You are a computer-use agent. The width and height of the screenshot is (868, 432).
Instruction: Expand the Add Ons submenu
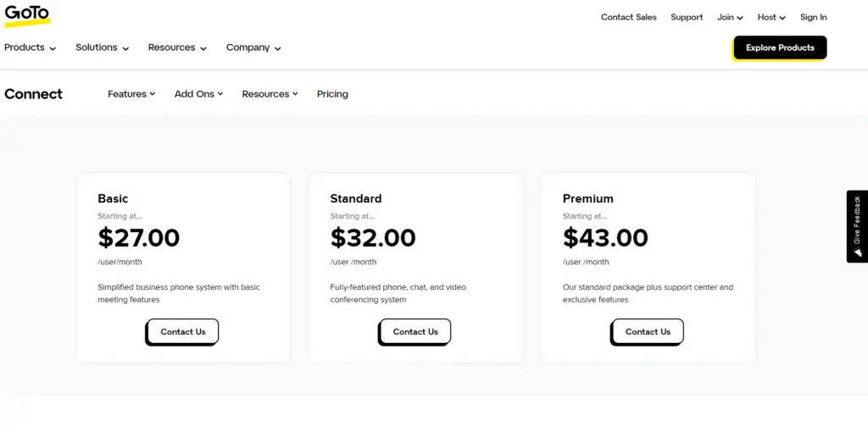coord(198,94)
